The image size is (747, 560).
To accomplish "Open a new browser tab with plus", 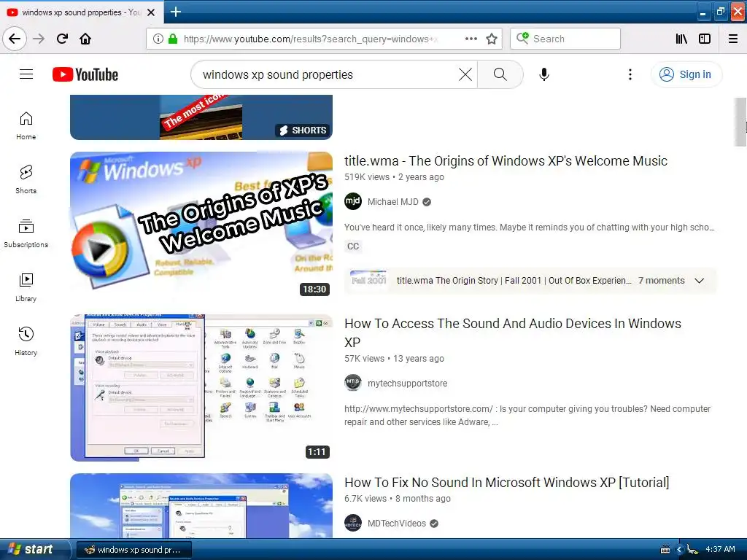I will tap(175, 12).
